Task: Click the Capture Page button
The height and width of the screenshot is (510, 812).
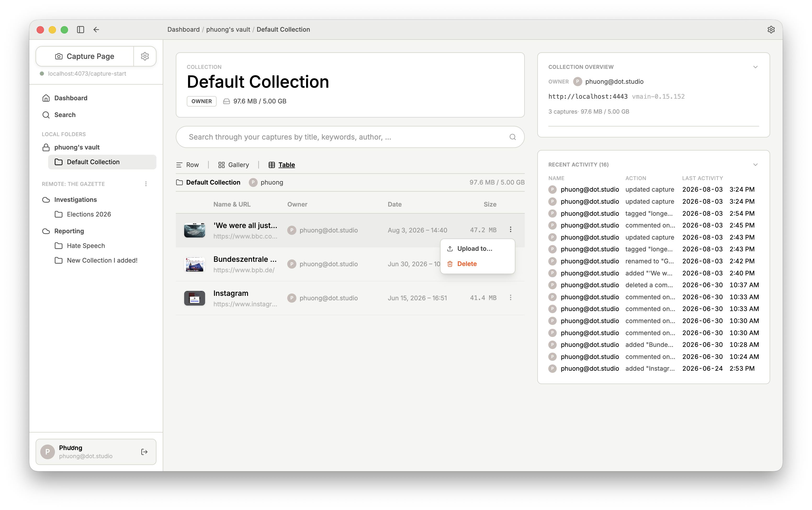Action: coord(85,56)
